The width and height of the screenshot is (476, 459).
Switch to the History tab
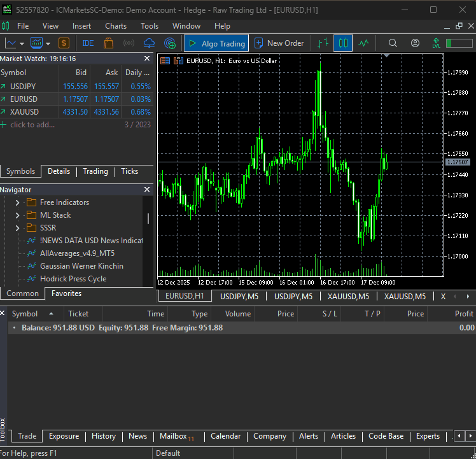pyautogui.click(x=103, y=436)
